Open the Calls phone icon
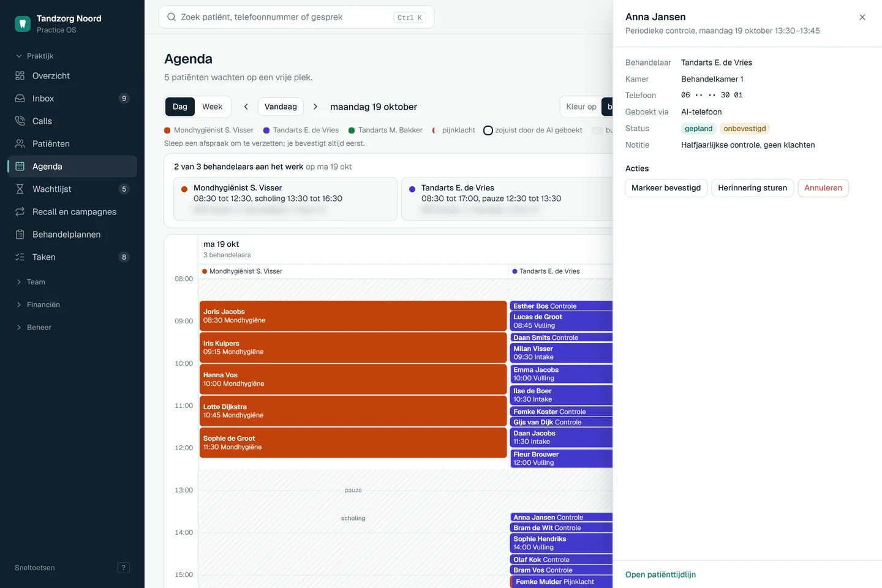The height and width of the screenshot is (588, 882). click(20, 121)
